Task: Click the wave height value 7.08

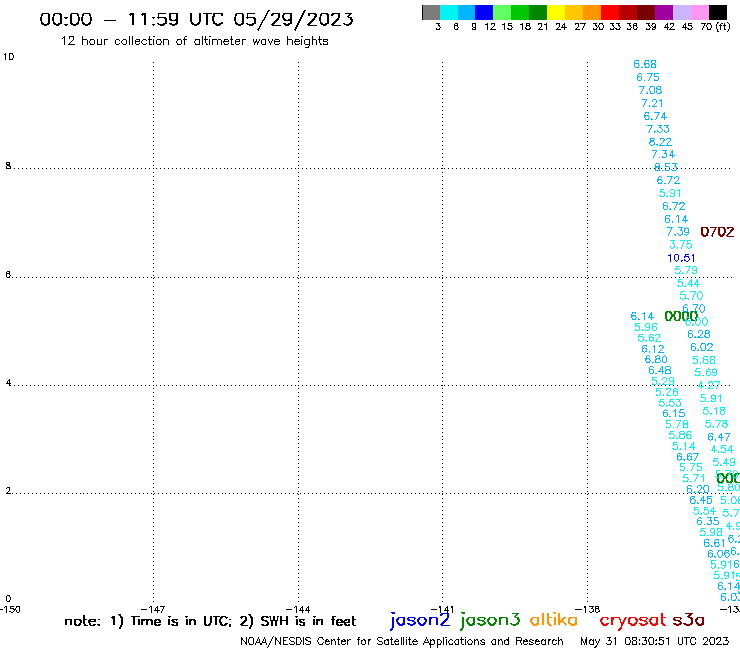Action: pos(650,90)
